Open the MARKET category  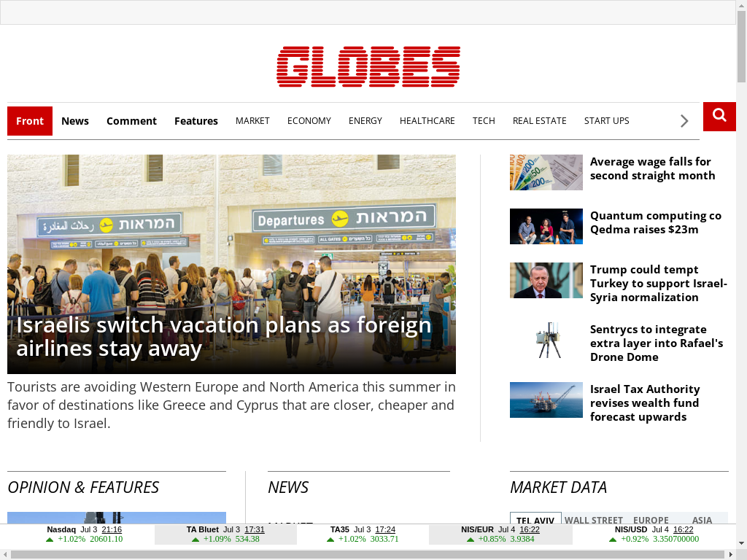(252, 121)
